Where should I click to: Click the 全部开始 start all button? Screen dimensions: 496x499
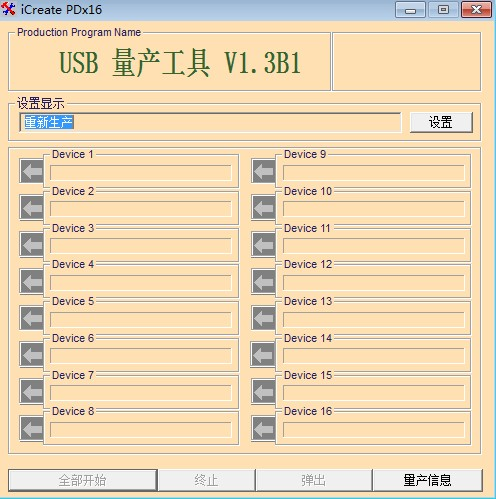[x=82, y=480]
